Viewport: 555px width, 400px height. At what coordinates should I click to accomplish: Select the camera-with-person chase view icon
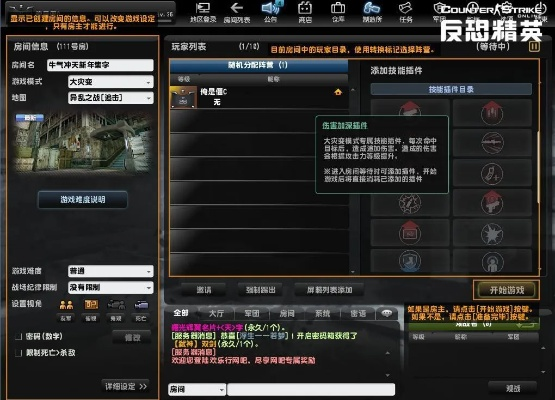click(116, 304)
